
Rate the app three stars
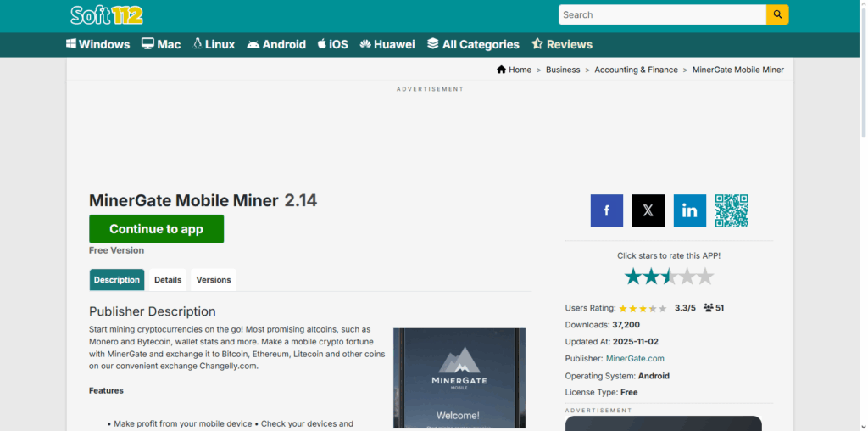(670, 276)
